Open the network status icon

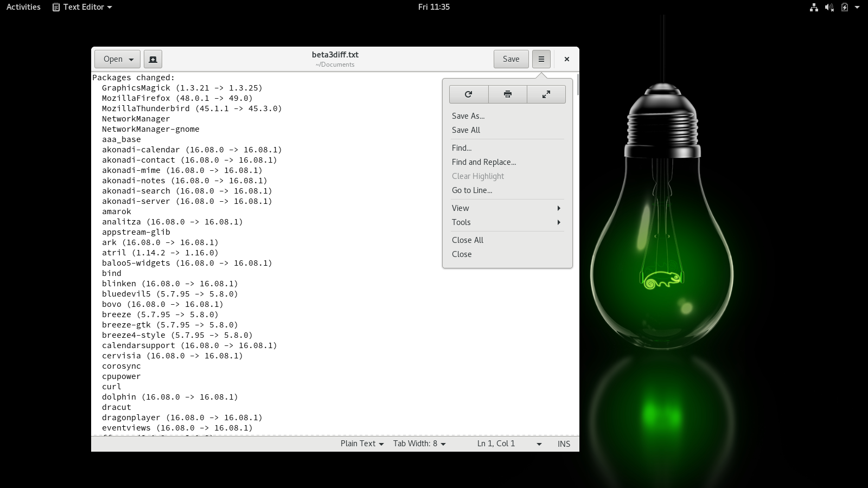pos(814,7)
